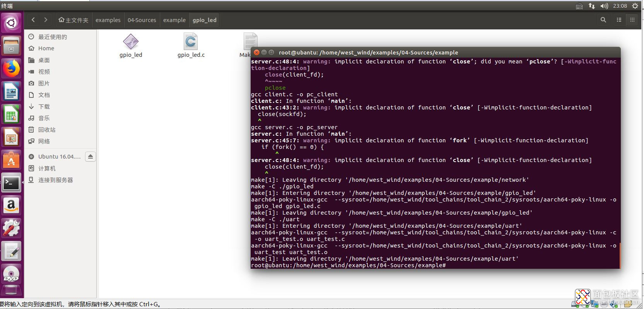Open Files manager from launcher
The height and width of the screenshot is (309, 644).
tap(11, 46)
